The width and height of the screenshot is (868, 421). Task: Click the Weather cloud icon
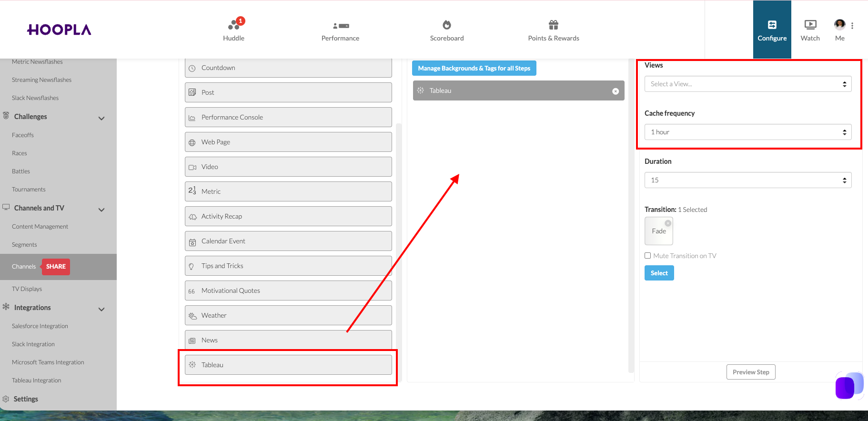(192, 316)
